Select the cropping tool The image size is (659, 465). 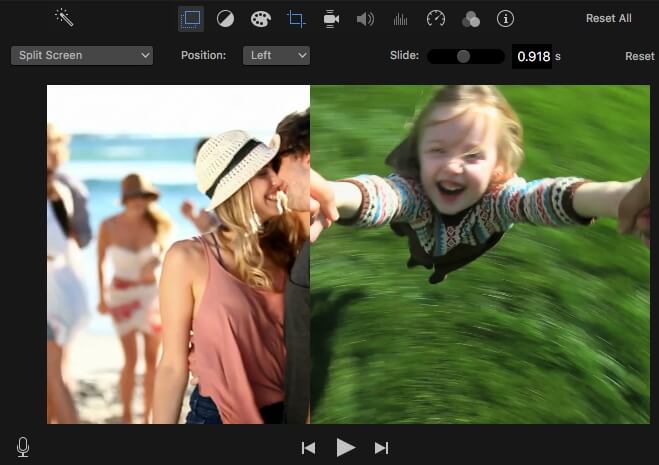[295, 18]
